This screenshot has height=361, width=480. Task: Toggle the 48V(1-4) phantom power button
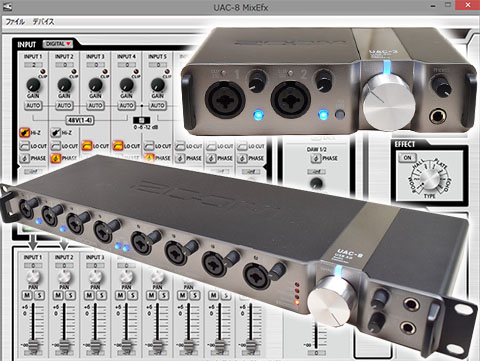80,120
